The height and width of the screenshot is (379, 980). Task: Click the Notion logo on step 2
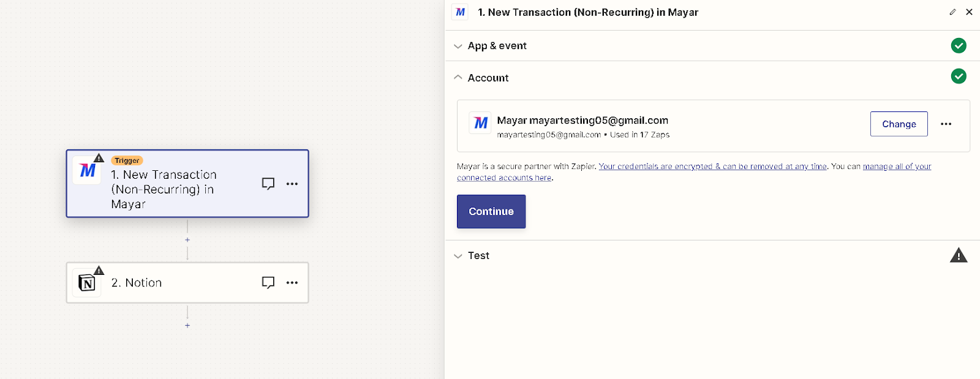(87, 283)
